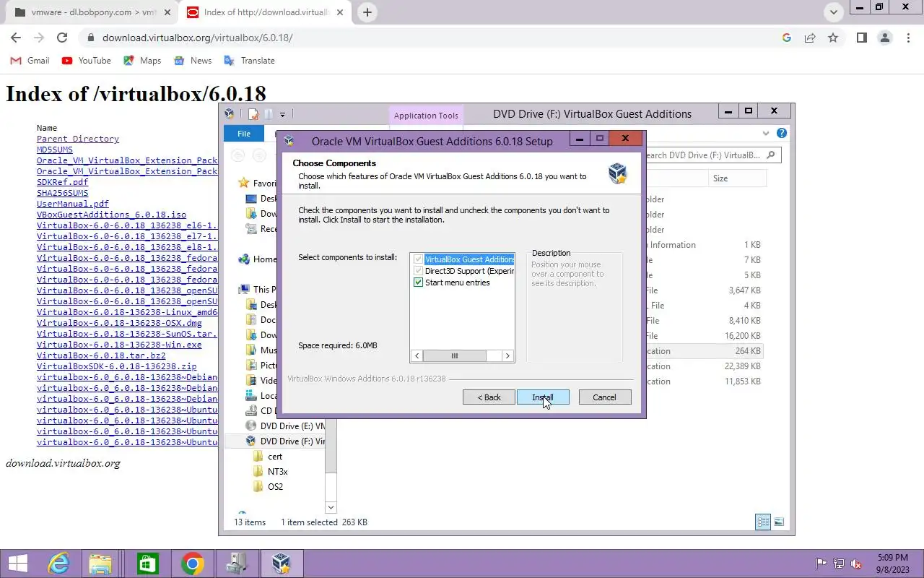This screenshot has width=924, height=578.
Task: Open the VBoxGuestAdditions_6.0.18.iso link
Action: coord(111,215)
